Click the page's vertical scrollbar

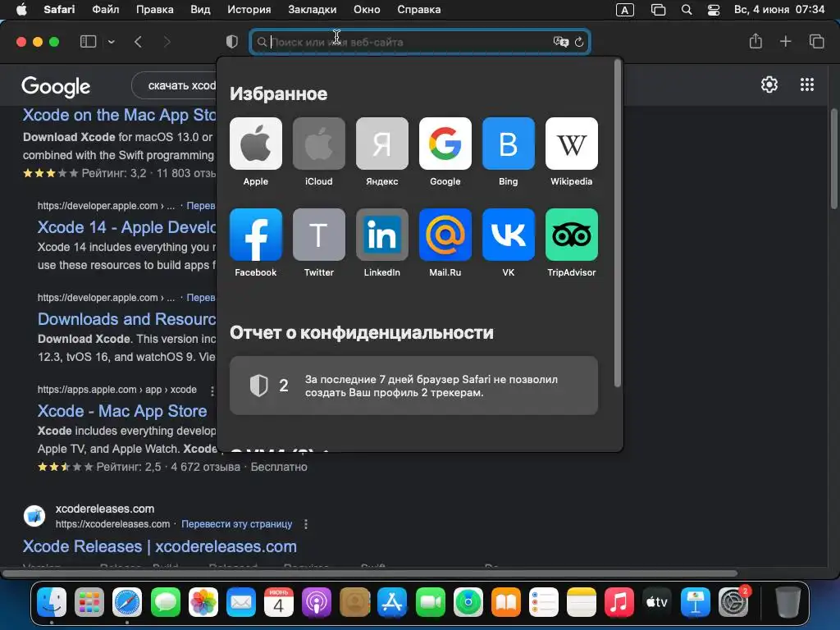pyautogui.click(x=833, y=159)
